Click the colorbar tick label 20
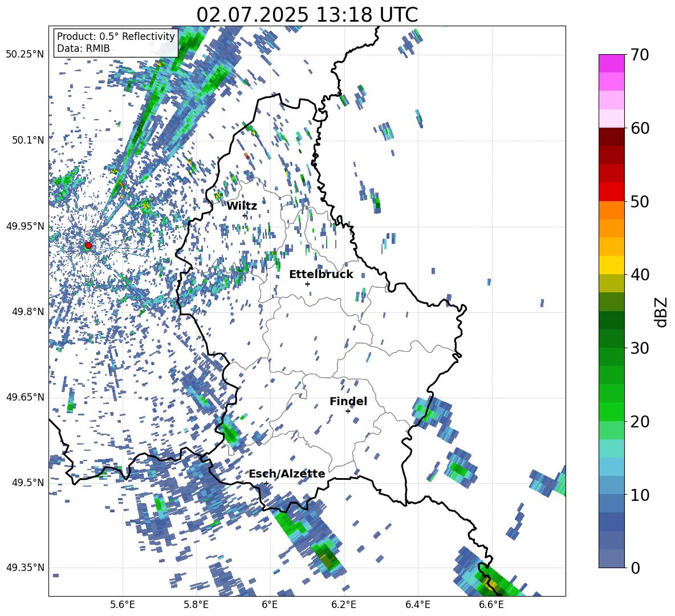The width and height of the screenshot is (675, 616). (640, 422)
